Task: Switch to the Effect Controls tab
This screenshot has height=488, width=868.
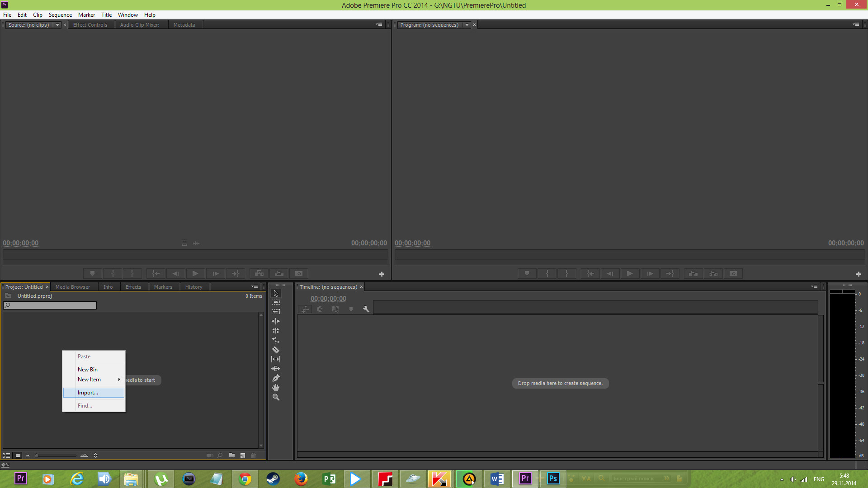Action: pos(90,25)
